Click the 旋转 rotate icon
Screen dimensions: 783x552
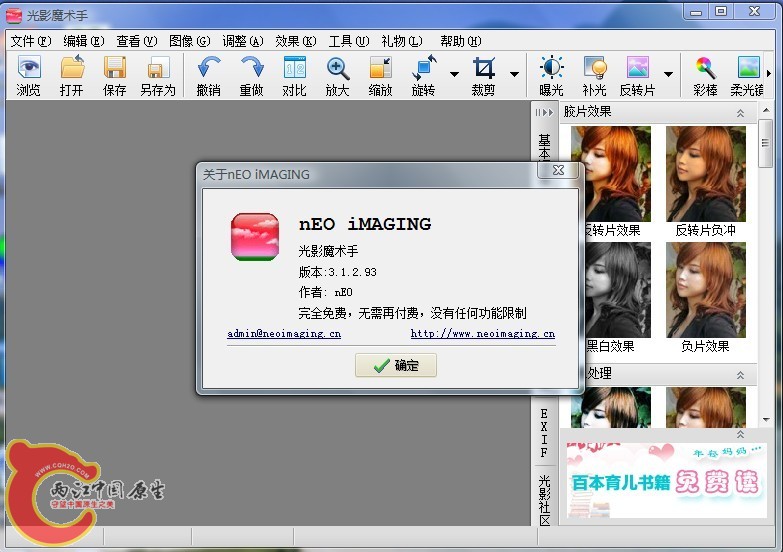coord(424,67)
